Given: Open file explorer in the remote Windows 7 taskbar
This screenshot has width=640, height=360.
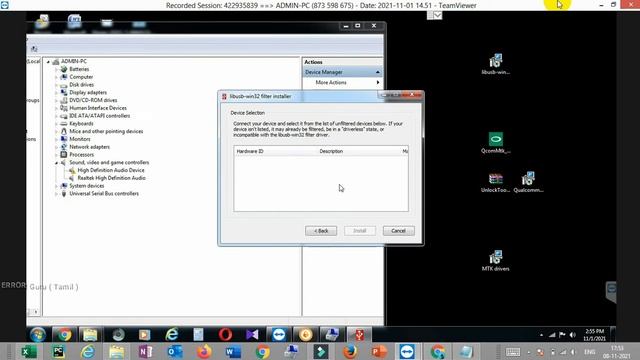Looking at the screenshot, I should click(90, 335).
